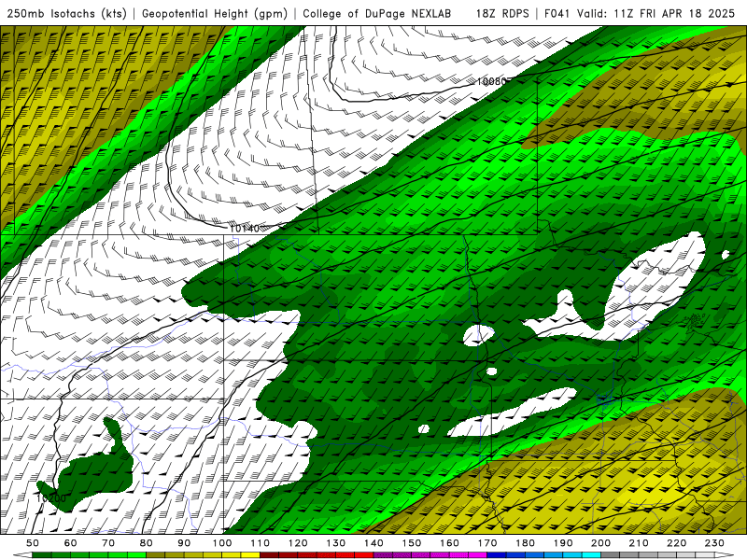Click the 90 knots legend label
The width and height of the screenshot is (747, 560).
(x=184, y=543)
